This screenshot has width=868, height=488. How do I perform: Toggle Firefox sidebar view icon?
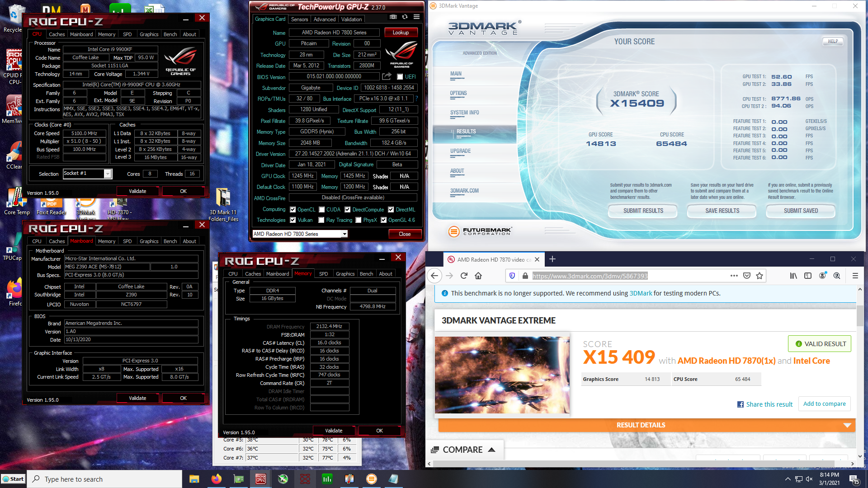pos(808,276)
